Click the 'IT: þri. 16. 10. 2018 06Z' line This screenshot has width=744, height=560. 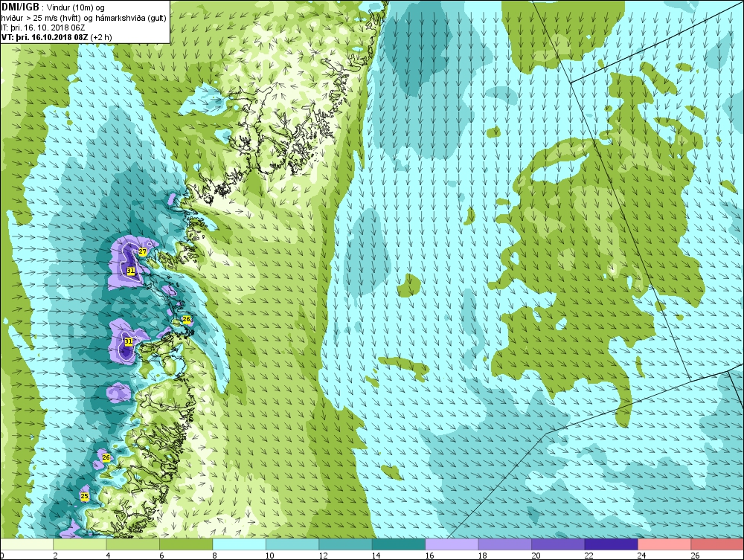[43, 28]
